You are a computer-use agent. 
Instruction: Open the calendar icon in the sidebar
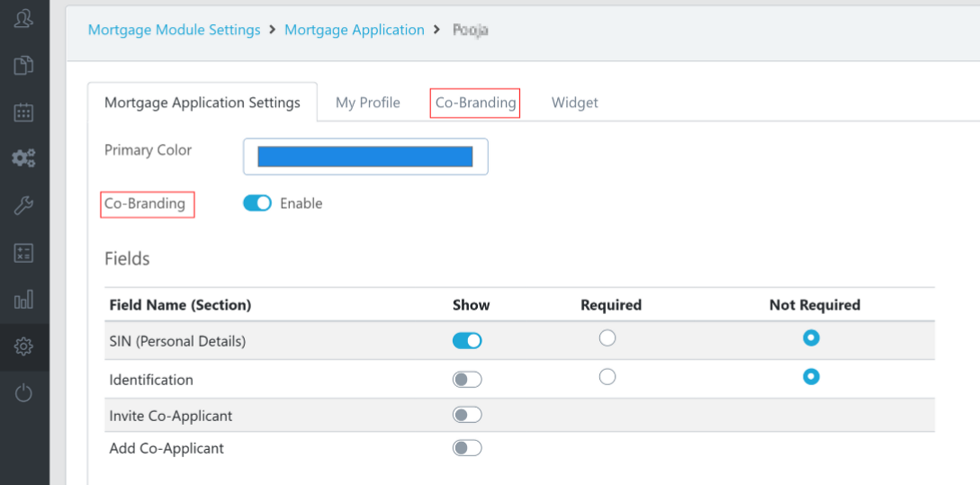[x=24, y=112]
